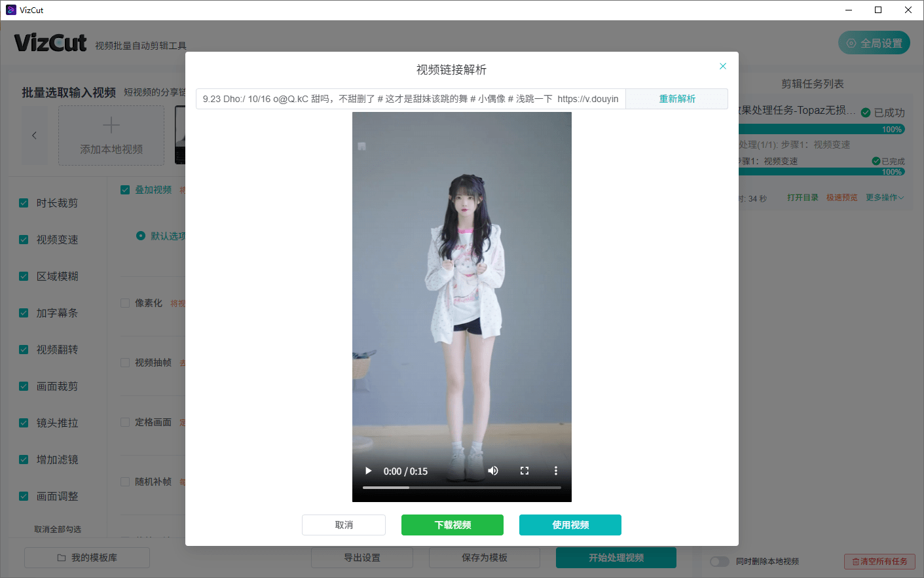Select the 视频变速 sidebar item

pyautogui.click(x=57, y=240)
